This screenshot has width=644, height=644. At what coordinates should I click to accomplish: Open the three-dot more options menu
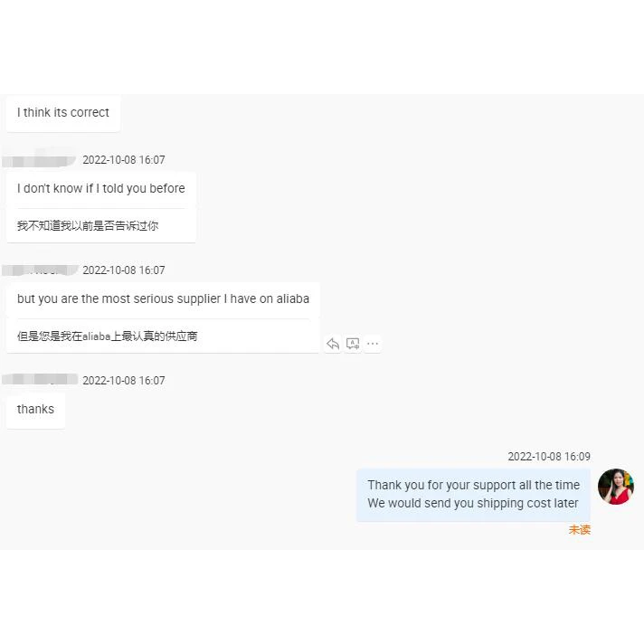tap(373, 344)
